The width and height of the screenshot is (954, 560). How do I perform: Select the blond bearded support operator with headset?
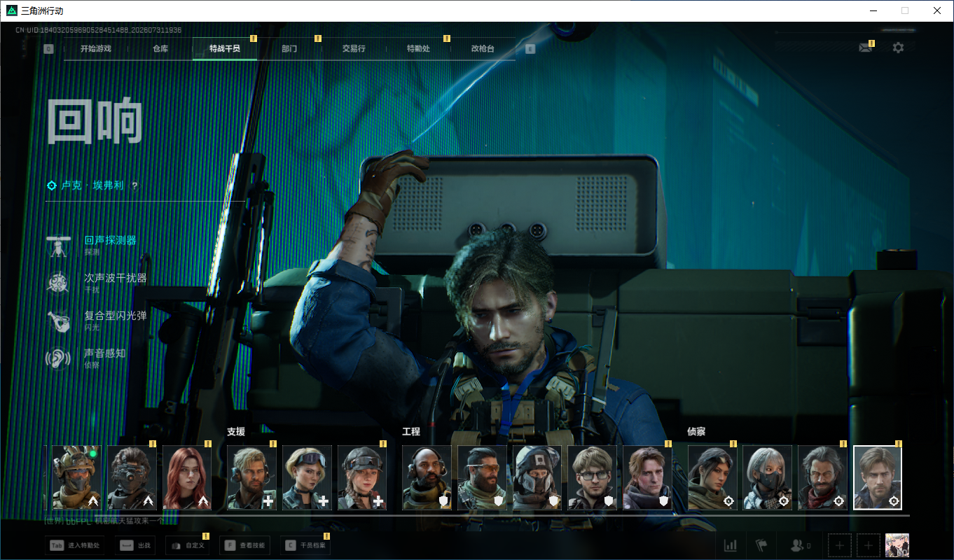[x=251, y=477]
